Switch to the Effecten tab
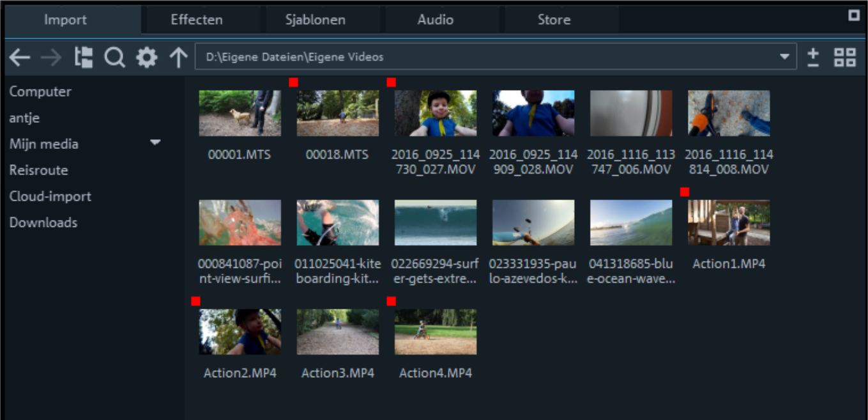 pyautogui.click(x=197, y=20)
